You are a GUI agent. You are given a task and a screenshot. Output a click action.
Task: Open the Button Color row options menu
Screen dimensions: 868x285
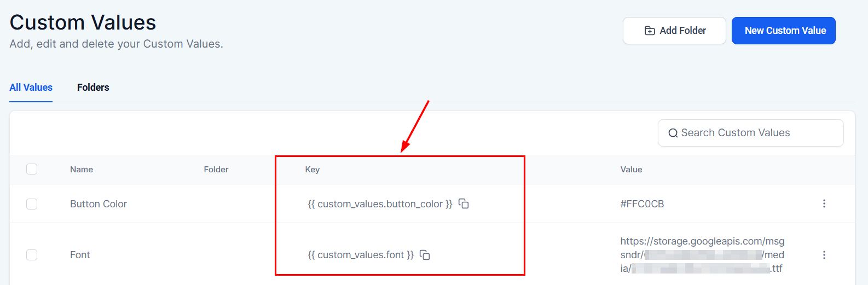pos(824,203)
